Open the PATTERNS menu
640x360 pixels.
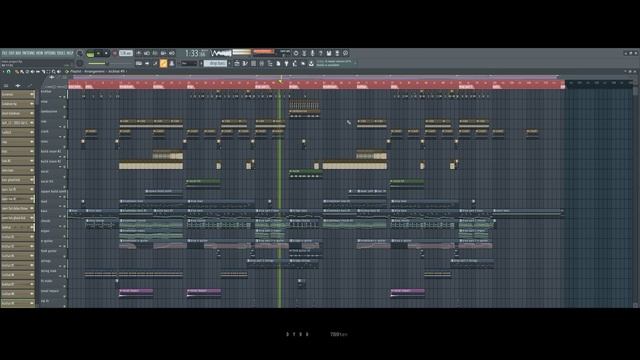[28, 53]
